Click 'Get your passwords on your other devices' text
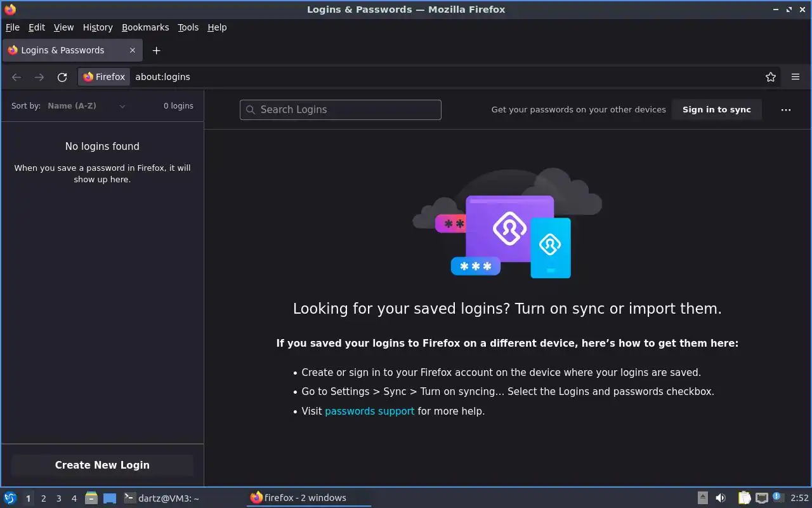This screenshot has height=508, width=812. (579, 110)
